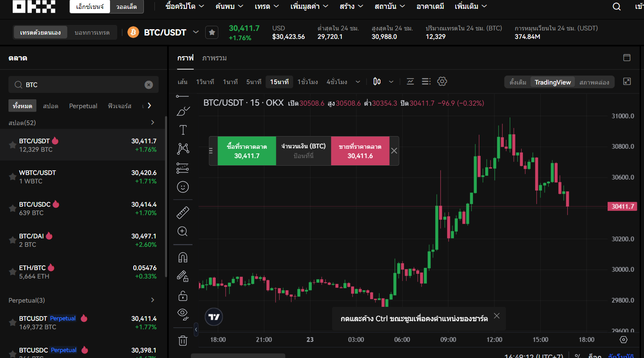Open the สถาบัน dropdown menu
This screenshot has height=358, width=644.
point(390,6)
